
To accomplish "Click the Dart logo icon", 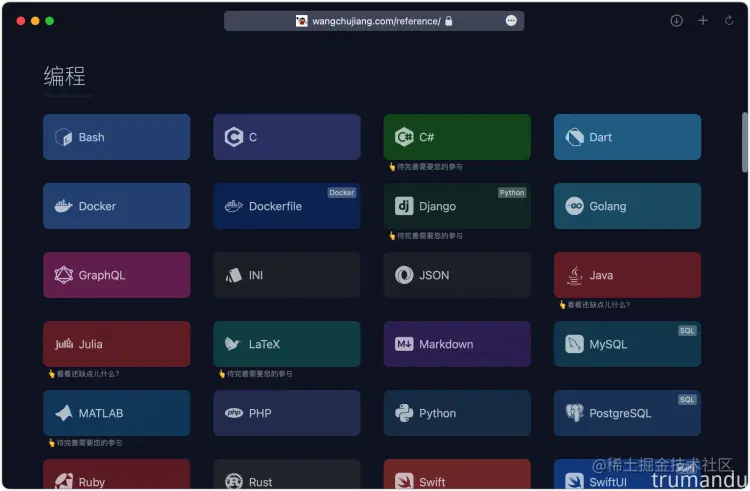I will (x=574, y=137).
